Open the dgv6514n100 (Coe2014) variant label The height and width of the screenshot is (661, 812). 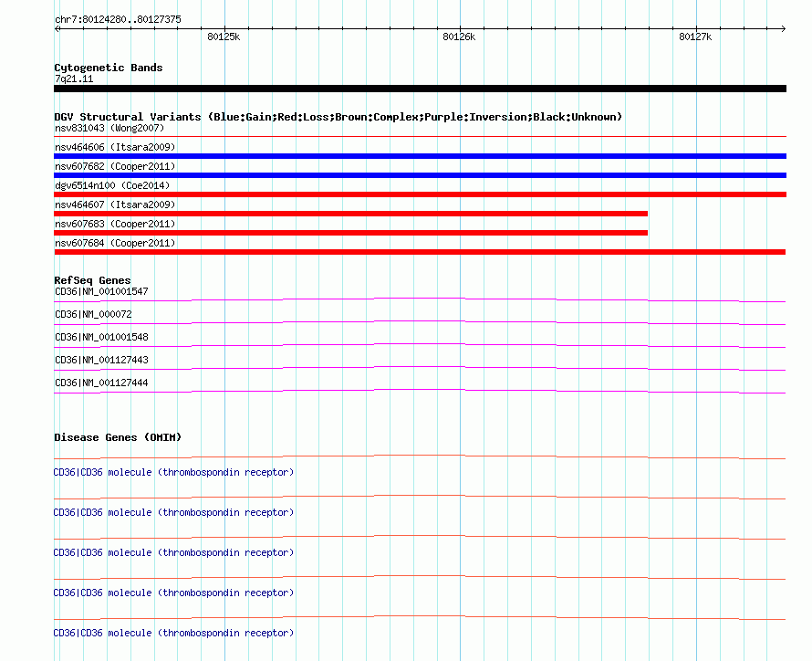click(x=112, y=185)
